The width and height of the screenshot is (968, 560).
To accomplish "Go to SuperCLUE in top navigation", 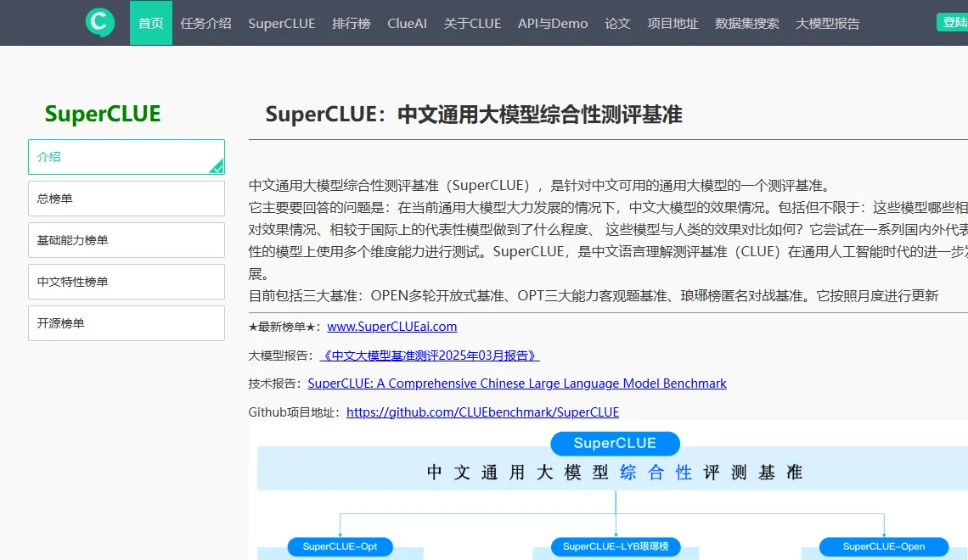I will (x=282, y=24).
